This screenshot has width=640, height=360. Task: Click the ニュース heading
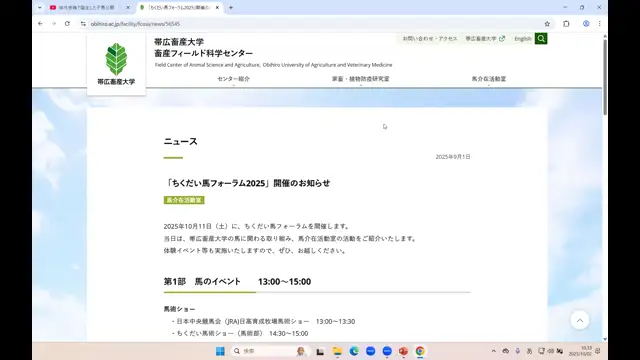[x=180, y=142]
